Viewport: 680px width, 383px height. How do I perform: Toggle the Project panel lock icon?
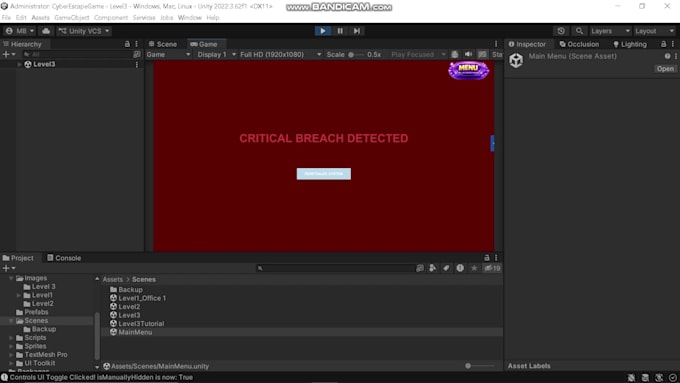487,258
